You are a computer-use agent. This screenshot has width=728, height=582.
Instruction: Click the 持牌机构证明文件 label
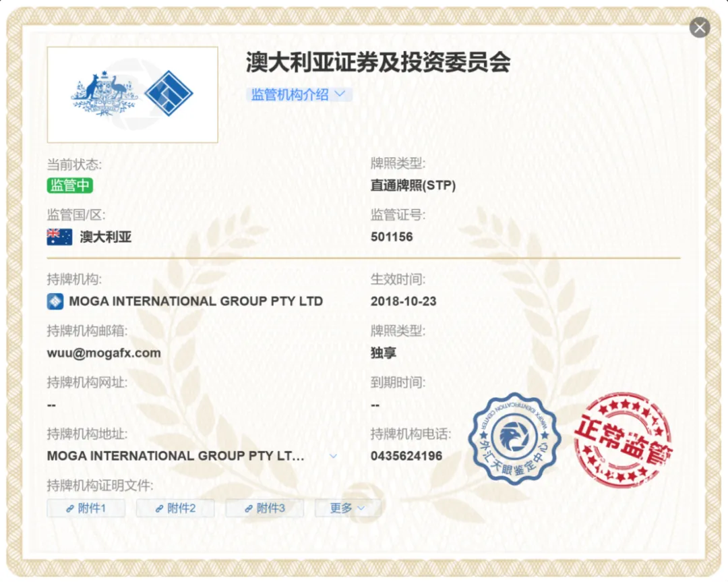[x=100, y=486]
